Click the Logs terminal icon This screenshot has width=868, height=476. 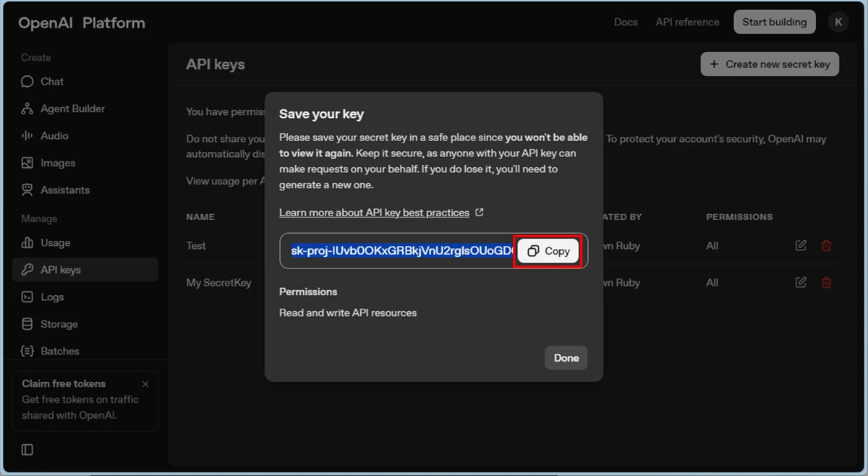27,297
